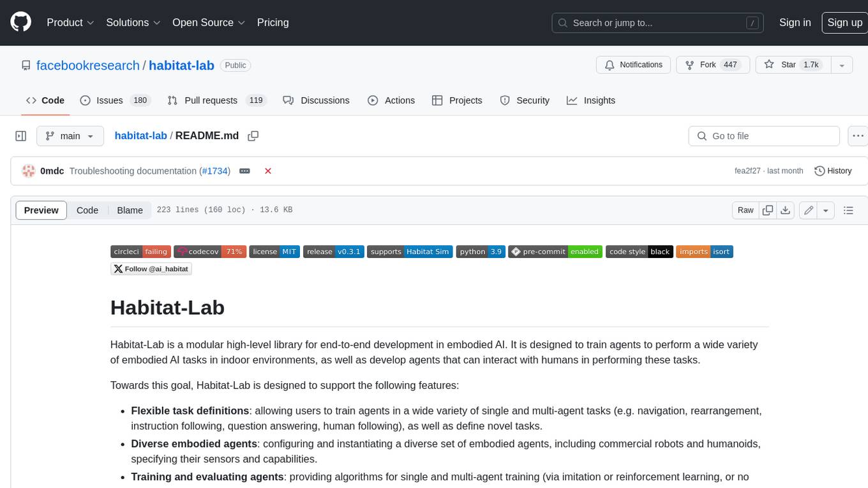Go to habitat-lab root in breadcrumb
The image size is (868, 488).
140,135
